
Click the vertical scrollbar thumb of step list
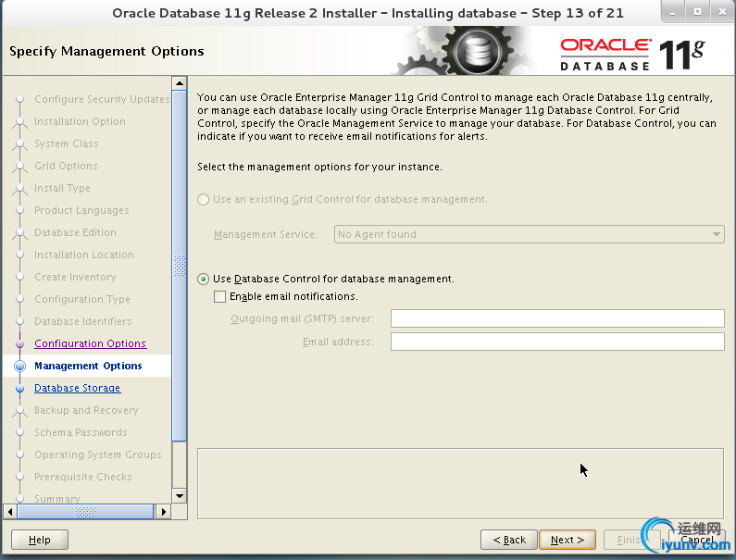[180, 267]
